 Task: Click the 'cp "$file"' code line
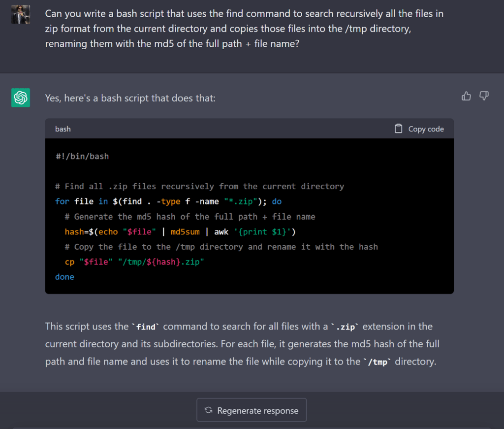click(x=134, y=262)
